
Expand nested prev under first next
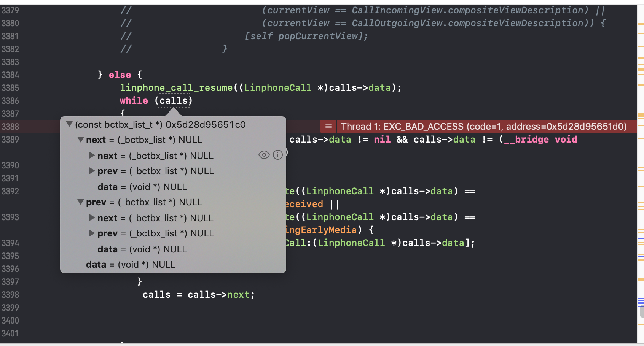coord(92,171)
